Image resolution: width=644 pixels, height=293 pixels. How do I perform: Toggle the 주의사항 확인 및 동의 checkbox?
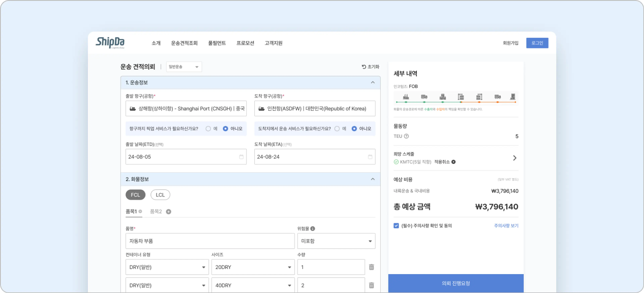(x=396, y=226)
